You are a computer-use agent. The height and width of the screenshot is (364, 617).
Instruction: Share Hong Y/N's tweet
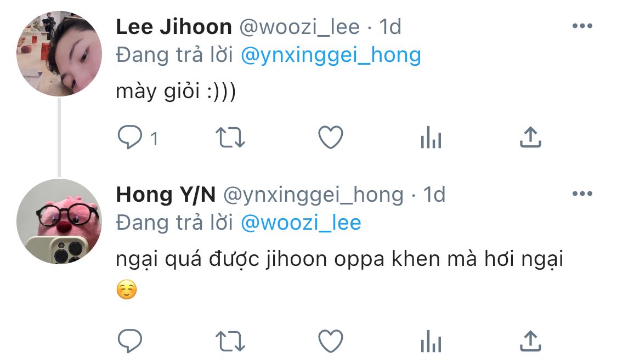click(530, 341)
